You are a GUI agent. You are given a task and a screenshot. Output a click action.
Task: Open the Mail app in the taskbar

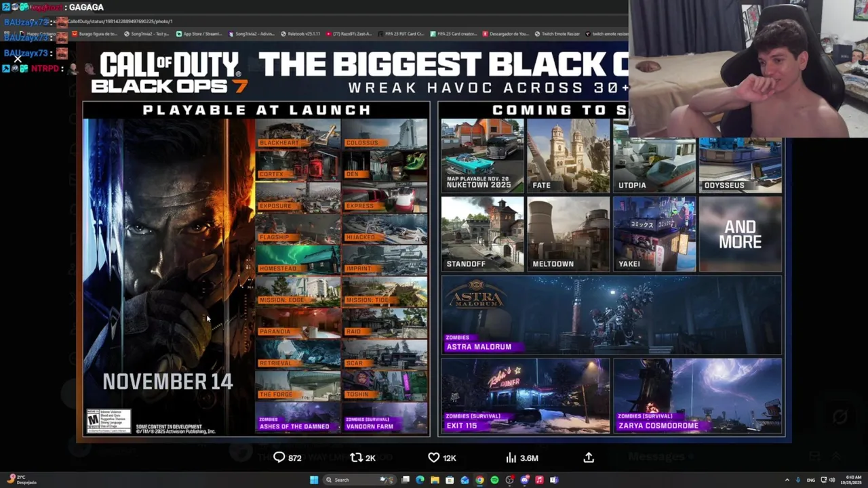tap(465, 480)
